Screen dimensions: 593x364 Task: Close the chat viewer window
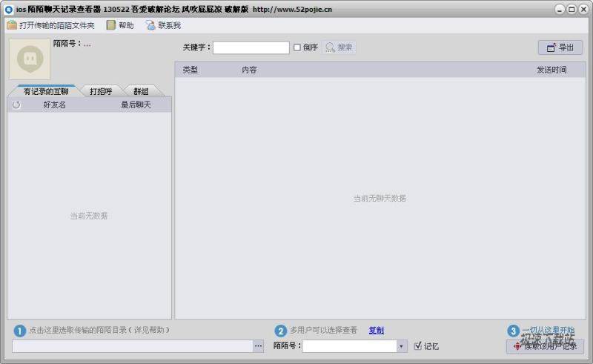coord(583,10)
